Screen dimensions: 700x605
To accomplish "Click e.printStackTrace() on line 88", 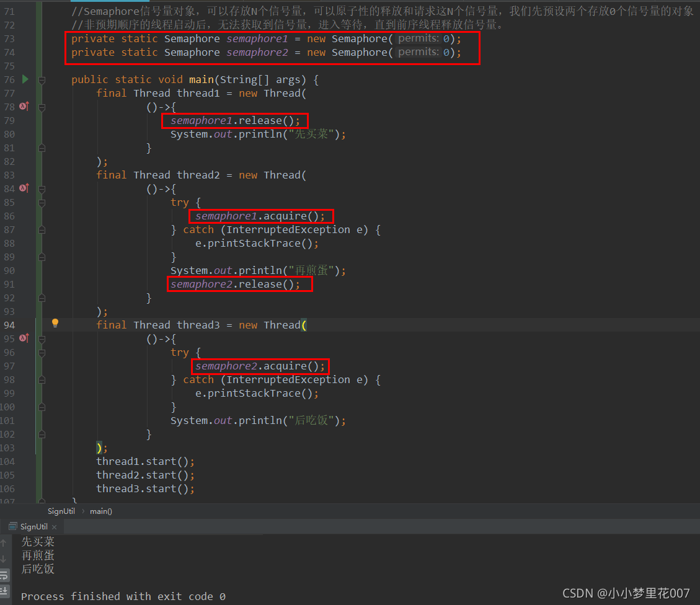I will 257,243.
